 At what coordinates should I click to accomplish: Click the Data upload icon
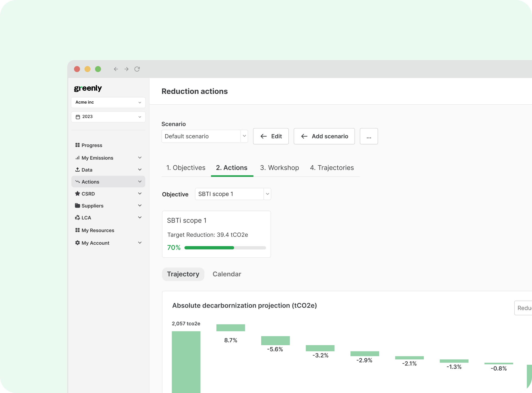click(77, 170)
